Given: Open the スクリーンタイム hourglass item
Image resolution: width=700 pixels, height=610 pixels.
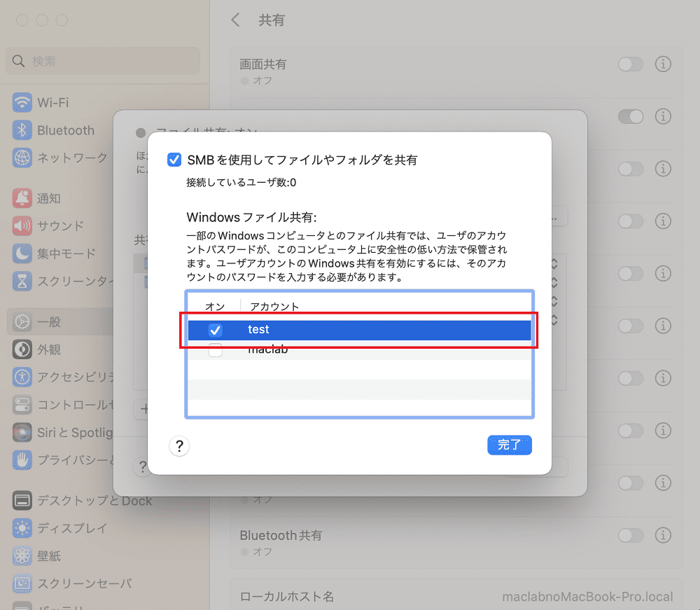Looking at the screenshot, I should [62, 282].
